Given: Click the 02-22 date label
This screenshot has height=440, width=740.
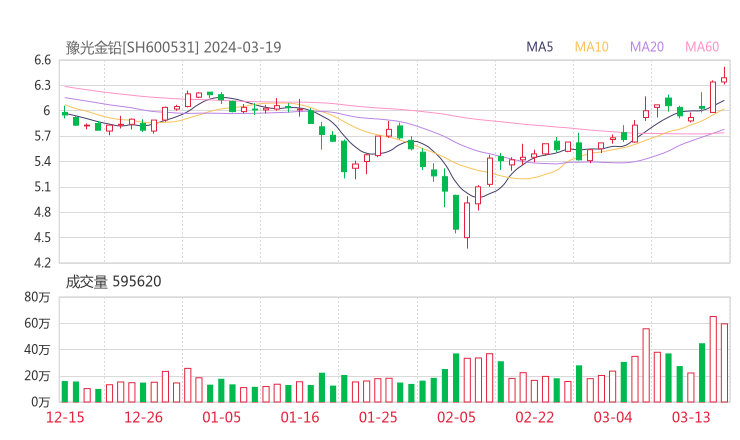Looking at the screenshot, I should click(534, 417).
